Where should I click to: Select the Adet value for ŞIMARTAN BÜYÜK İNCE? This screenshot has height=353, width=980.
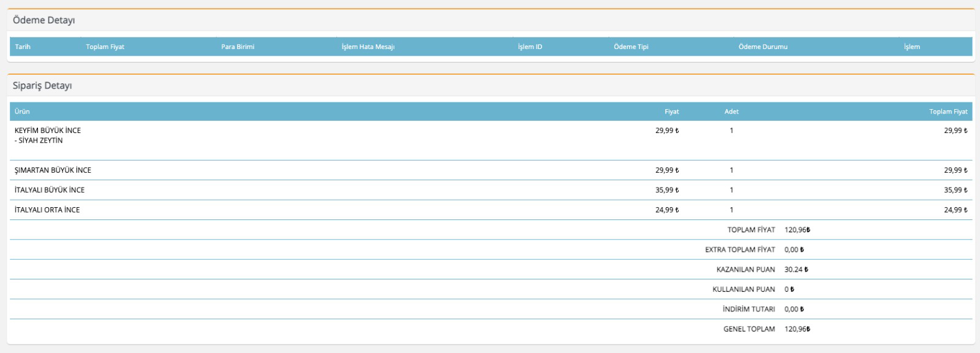click(731, 170)
